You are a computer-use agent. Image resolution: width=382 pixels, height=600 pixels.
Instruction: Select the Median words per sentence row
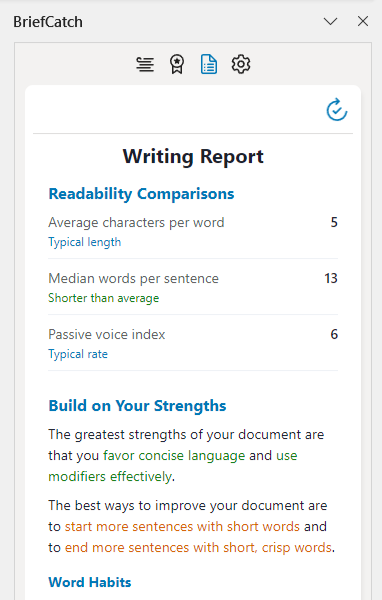(x=193, y=287)
